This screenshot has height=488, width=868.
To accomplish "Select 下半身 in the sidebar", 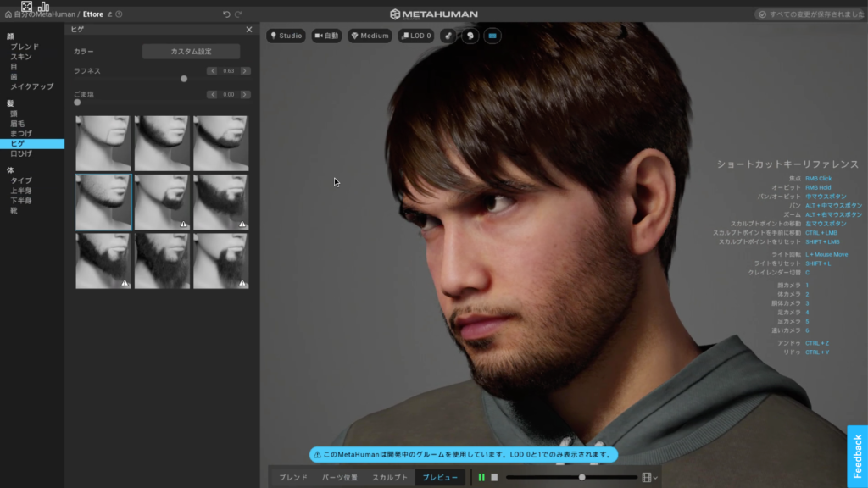I will [21, 201].
